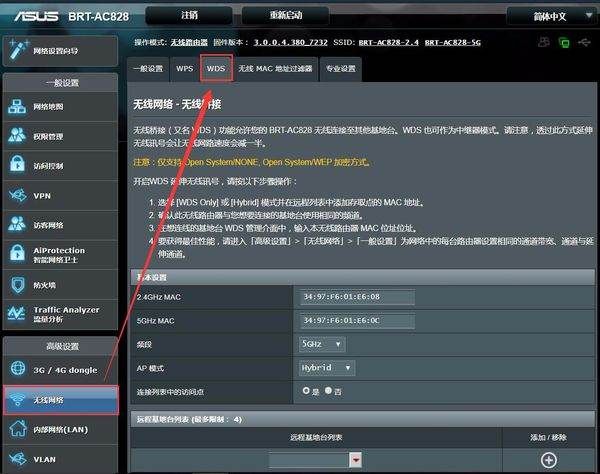Viewport: 600px width, 474px height.
Task: Click the 2.4GHz MAC address field
Action: point(356,297)
